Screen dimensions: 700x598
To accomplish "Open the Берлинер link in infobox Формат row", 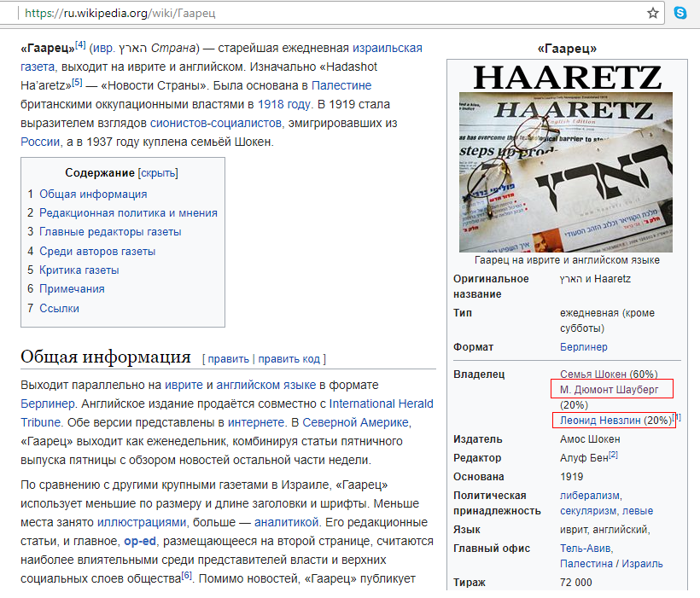I will pyautogui.click(x=584, y=347).
